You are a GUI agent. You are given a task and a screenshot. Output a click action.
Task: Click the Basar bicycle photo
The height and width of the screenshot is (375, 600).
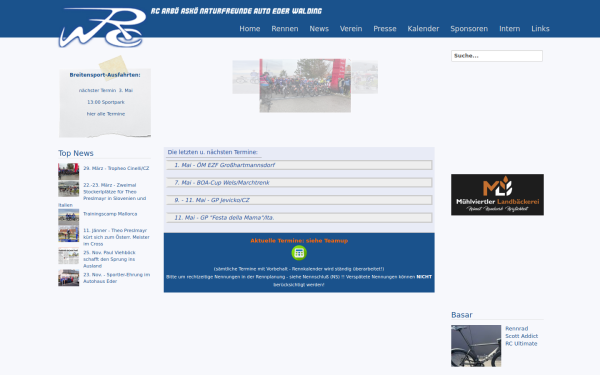click(x=476, y=346)
